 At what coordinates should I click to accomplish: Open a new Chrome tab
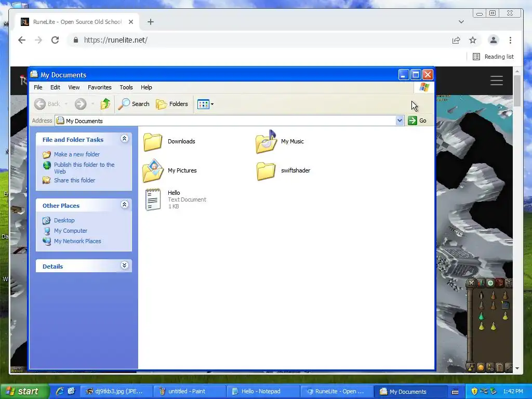(151, 22)
